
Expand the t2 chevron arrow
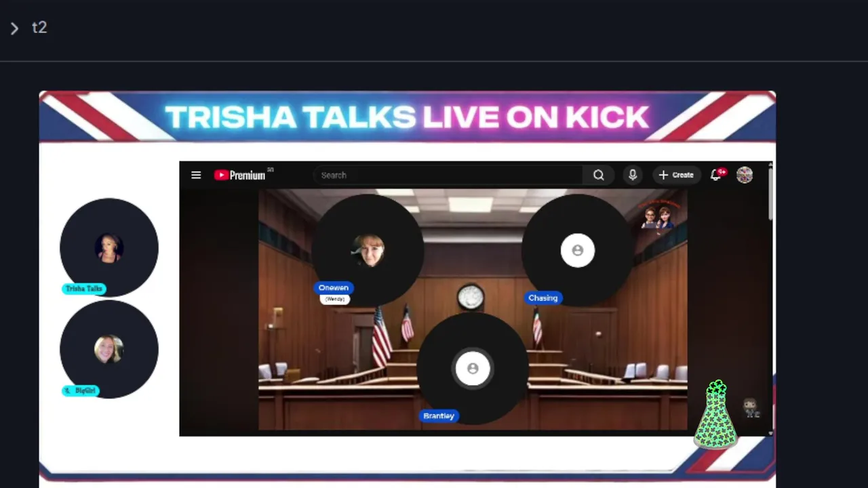(x=14, y=28)
